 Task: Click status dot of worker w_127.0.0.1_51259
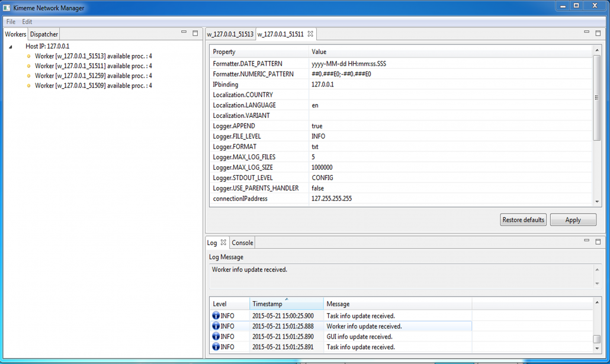[x=28, y=76]
